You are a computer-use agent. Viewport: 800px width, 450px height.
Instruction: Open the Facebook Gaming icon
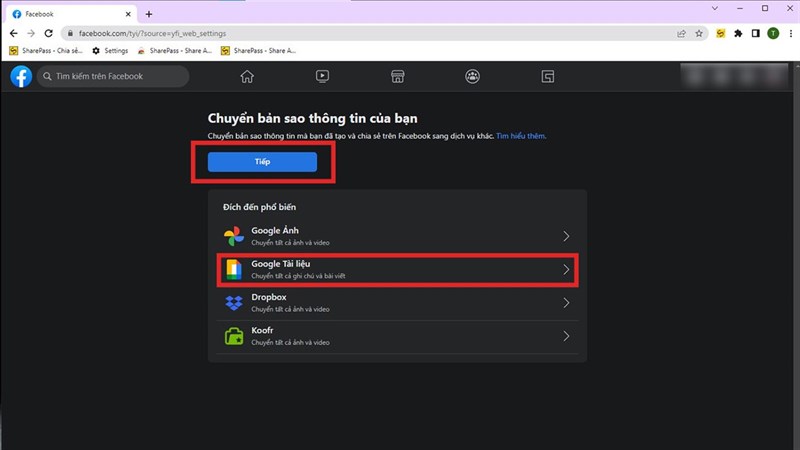coord(547,77)
